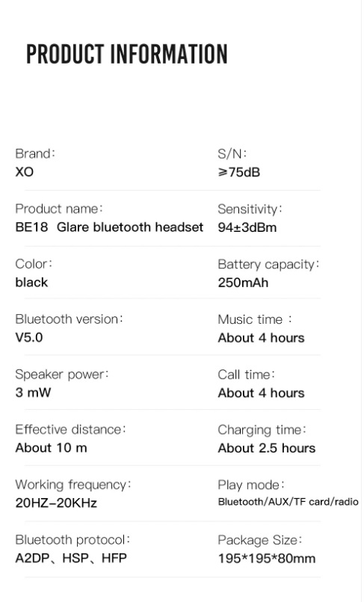Click the Music time label
The image size is (364, 602).
(255, 319)
